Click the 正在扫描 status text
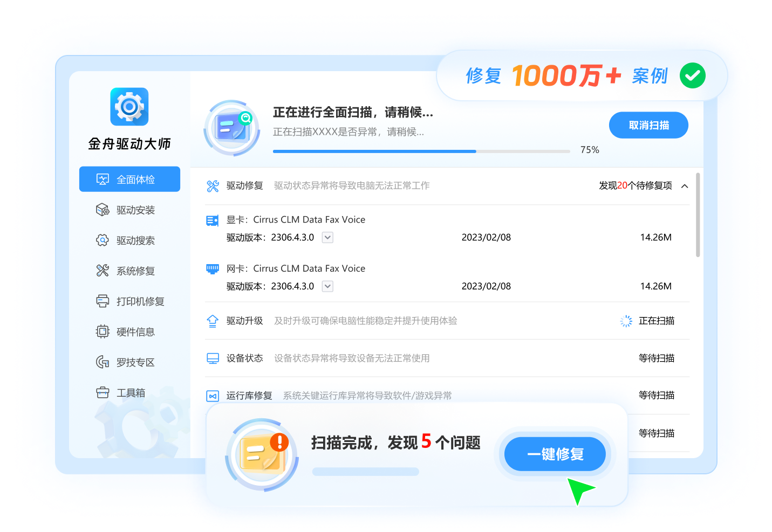Screen dimensions: 772x532 pos(657,321)
